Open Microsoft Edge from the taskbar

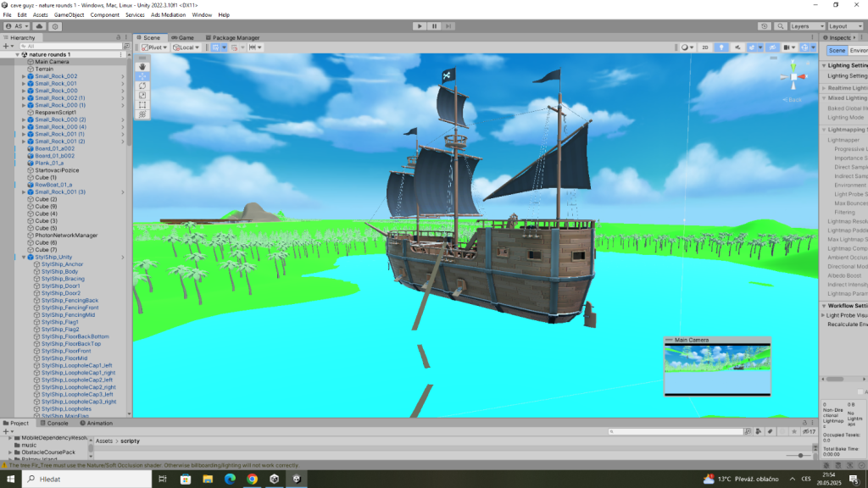point(230,480)
